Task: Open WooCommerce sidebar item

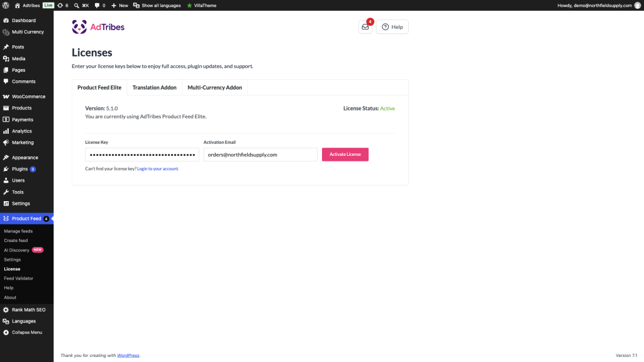Action: (x=26, y=96)
